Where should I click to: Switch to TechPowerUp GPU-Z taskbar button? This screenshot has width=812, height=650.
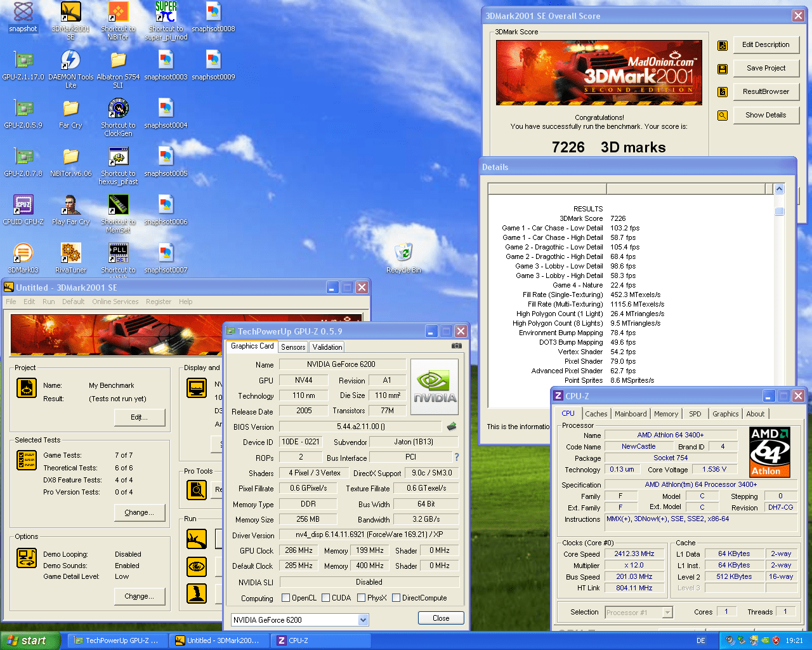pos(117,640)
